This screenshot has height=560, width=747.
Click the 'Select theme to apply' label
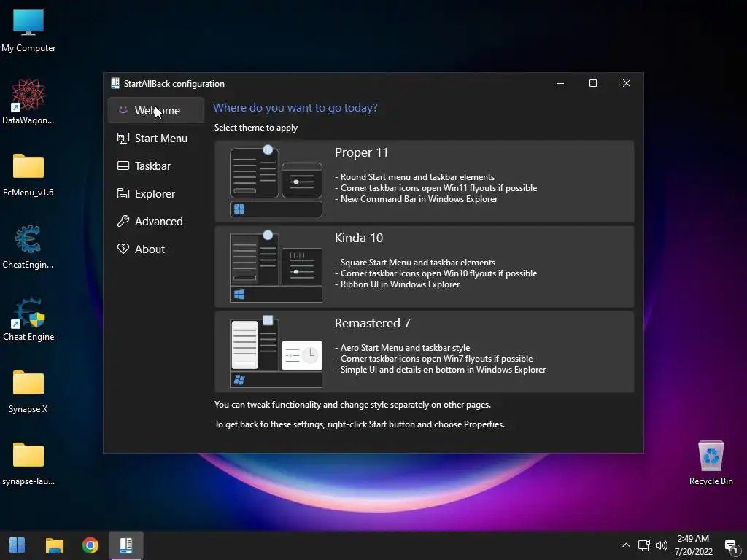tap(256, 128)
